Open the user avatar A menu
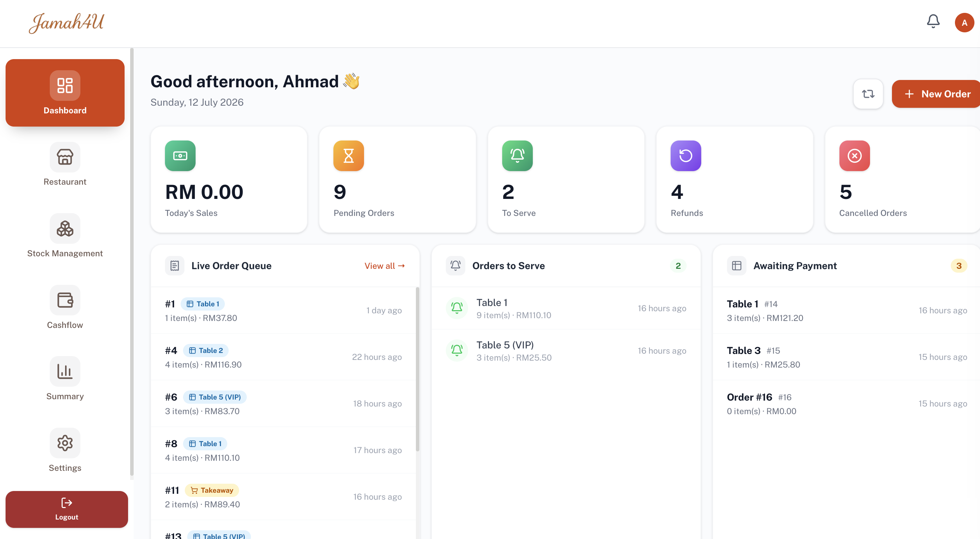This screenshot has height=539, width=980. [964, 22]
